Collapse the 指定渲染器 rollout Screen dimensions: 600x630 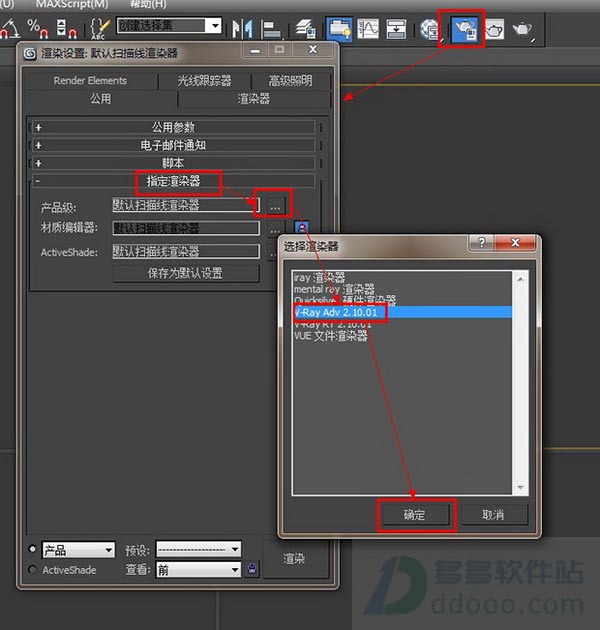[x=173, y=181]
